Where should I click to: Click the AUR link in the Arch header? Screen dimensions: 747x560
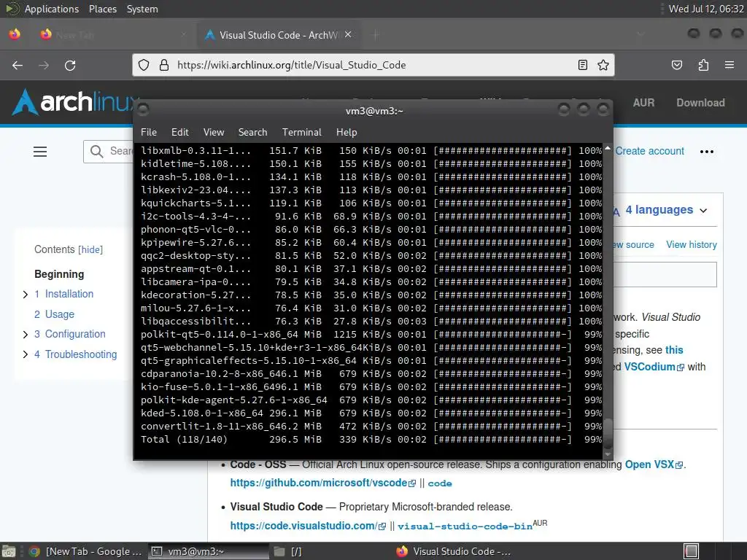[x=643, y=103]
